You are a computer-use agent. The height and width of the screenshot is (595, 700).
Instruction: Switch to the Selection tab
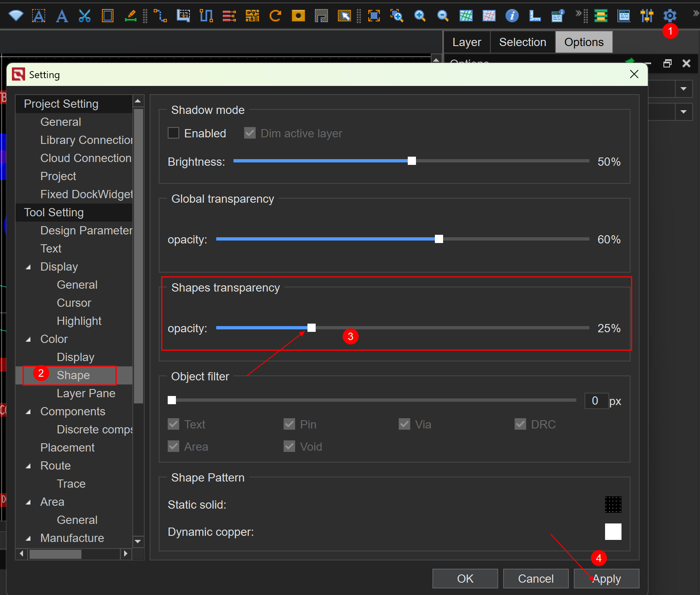coord(522,42)
